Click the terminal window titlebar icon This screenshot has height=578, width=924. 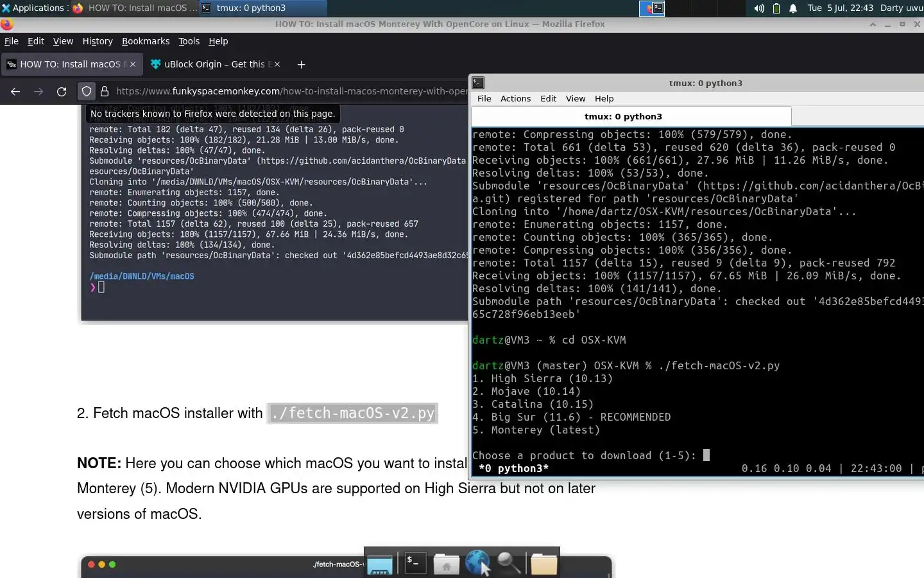[478, 83]
